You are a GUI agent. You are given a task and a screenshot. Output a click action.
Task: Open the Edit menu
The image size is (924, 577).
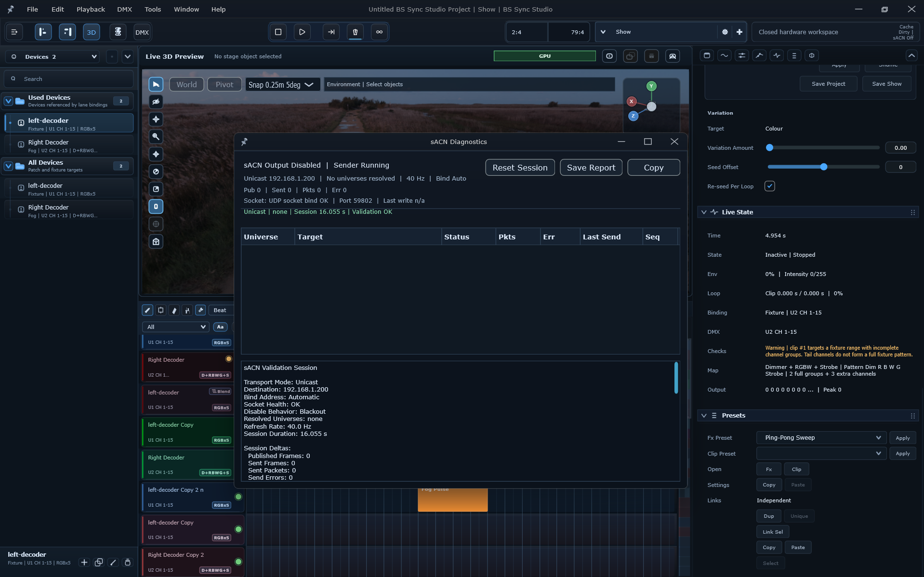[57, 9]
